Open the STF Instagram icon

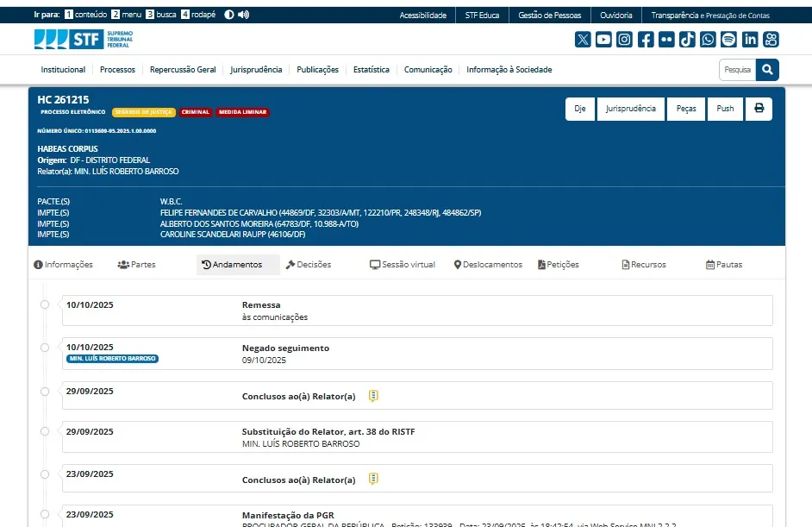624,40
